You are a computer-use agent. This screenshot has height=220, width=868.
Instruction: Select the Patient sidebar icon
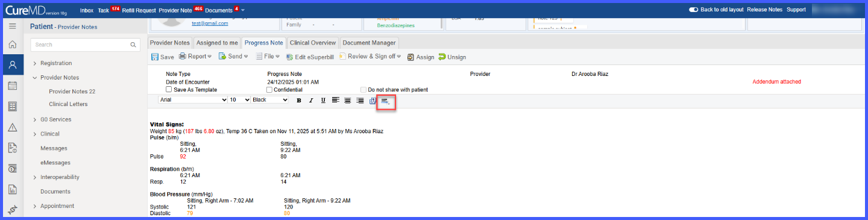coord(12,64)
